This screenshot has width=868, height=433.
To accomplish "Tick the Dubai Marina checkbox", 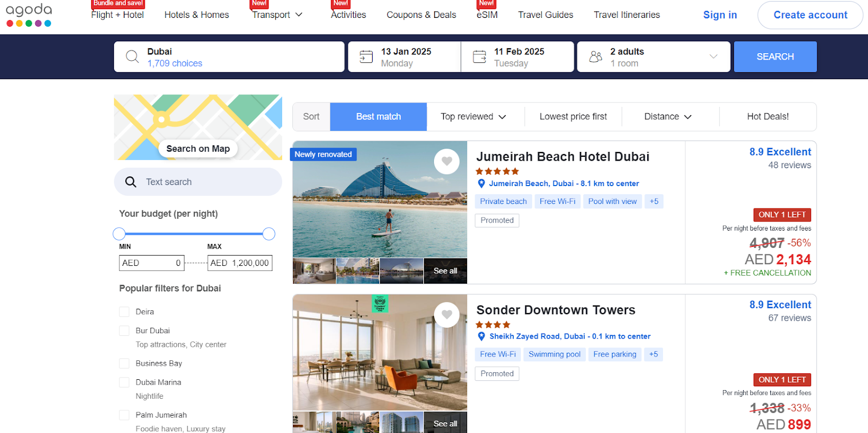I will pyautogui.click(x=124, y=382).
